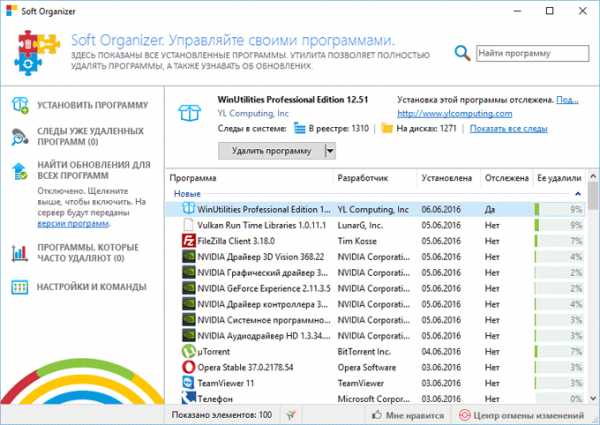Click the Найти программу search field
The height and width of the screenshot is (425, 600).
point(532,53)
